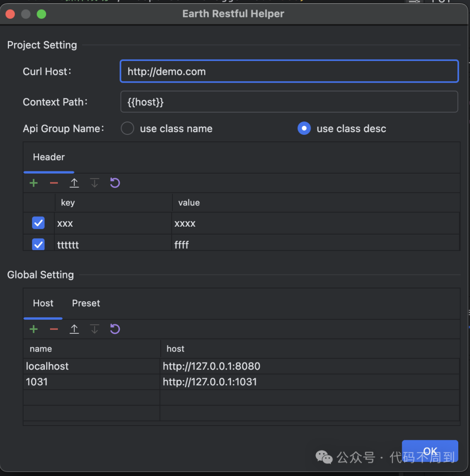The image size is (470, 476).
Task: Add a new host entry
Action: point(34,329)
